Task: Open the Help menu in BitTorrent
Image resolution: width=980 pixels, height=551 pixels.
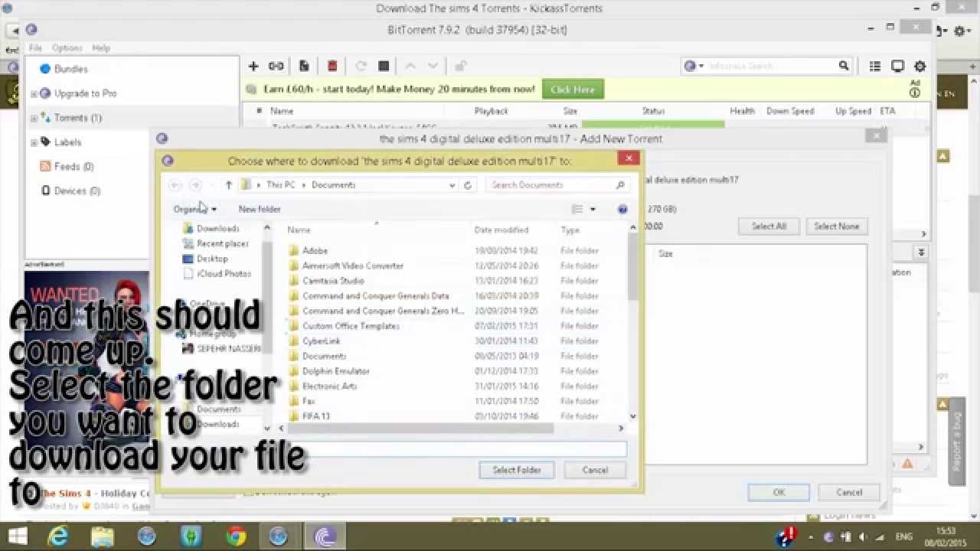Action: [x=101, y=47]
